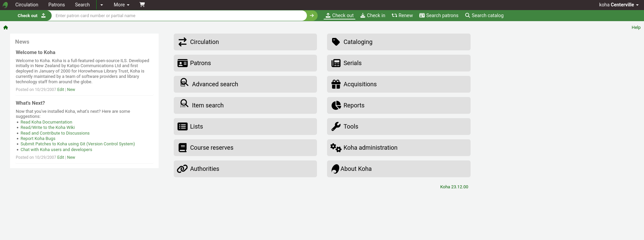Click the shopping cart icon in top bar

[x=142, y=5]
